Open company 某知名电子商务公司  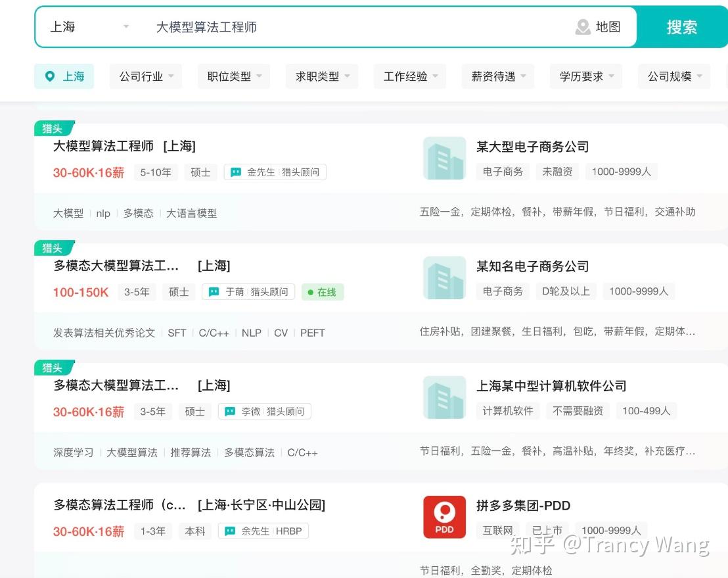(533, 266)
